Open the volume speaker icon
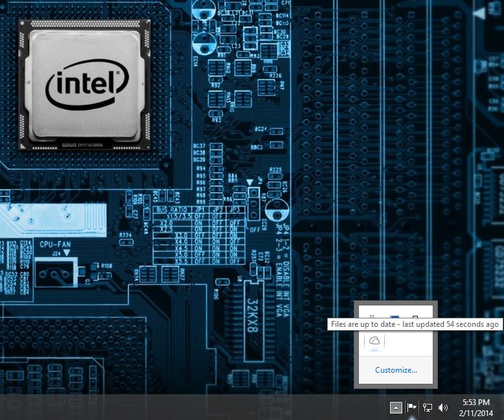The width and height of the screenshot is (504, 420). click(443, 408)
